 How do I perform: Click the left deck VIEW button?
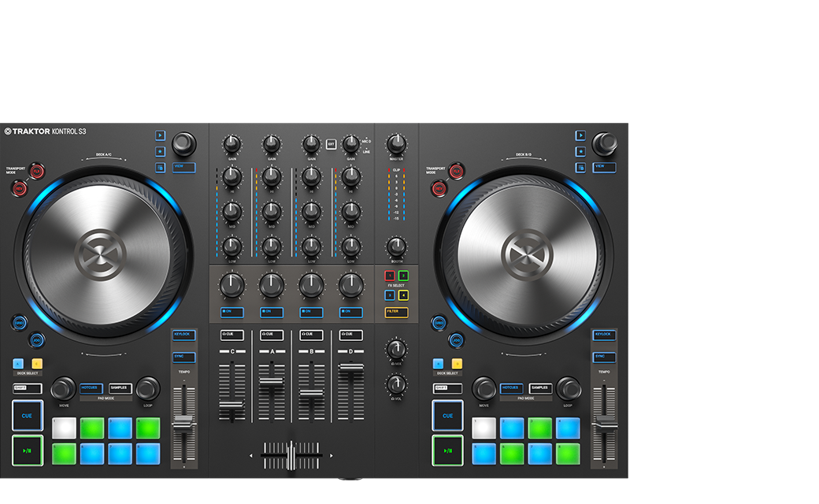(x=183, y=168)
